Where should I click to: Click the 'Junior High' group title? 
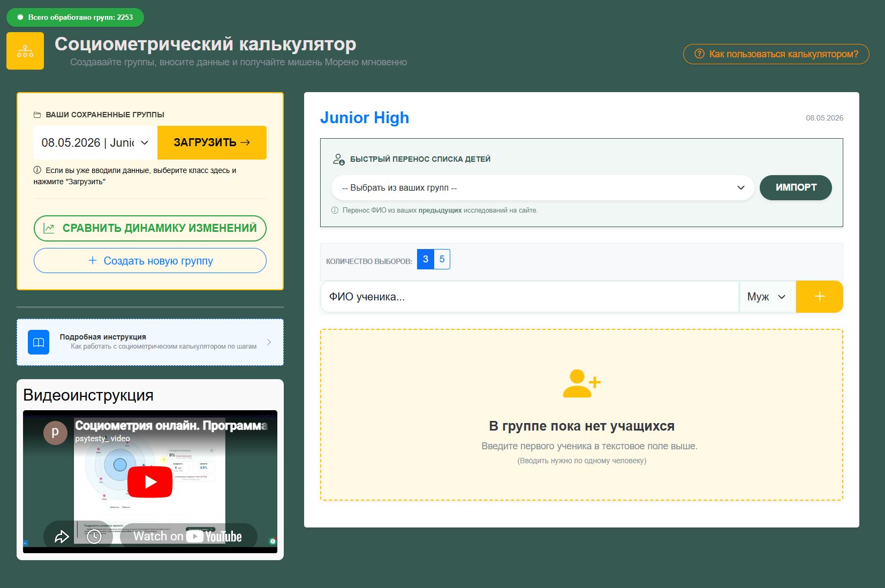pos(365,118)
